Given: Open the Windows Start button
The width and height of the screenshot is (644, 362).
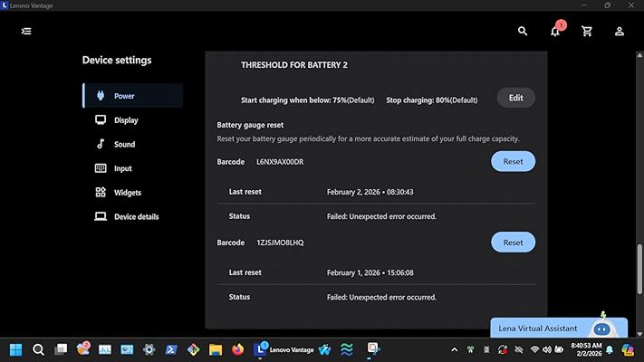Looking at the screenshot, I should pos(16,349).
